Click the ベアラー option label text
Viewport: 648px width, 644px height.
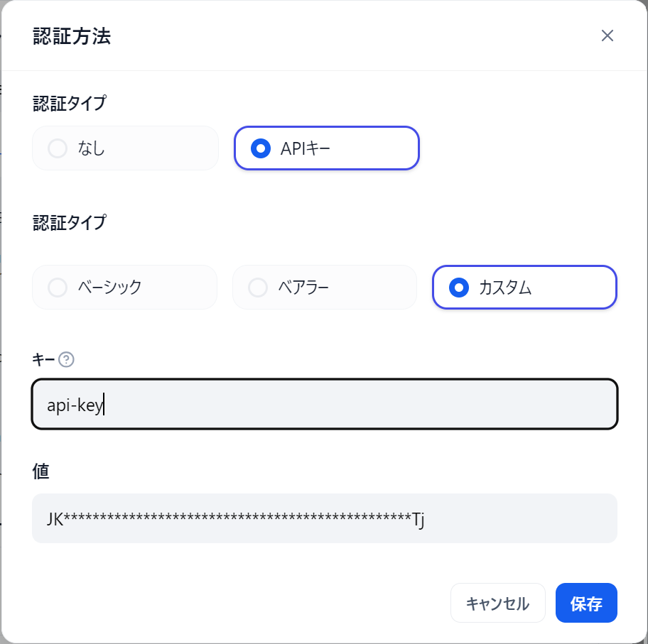(x=304, y=287)
